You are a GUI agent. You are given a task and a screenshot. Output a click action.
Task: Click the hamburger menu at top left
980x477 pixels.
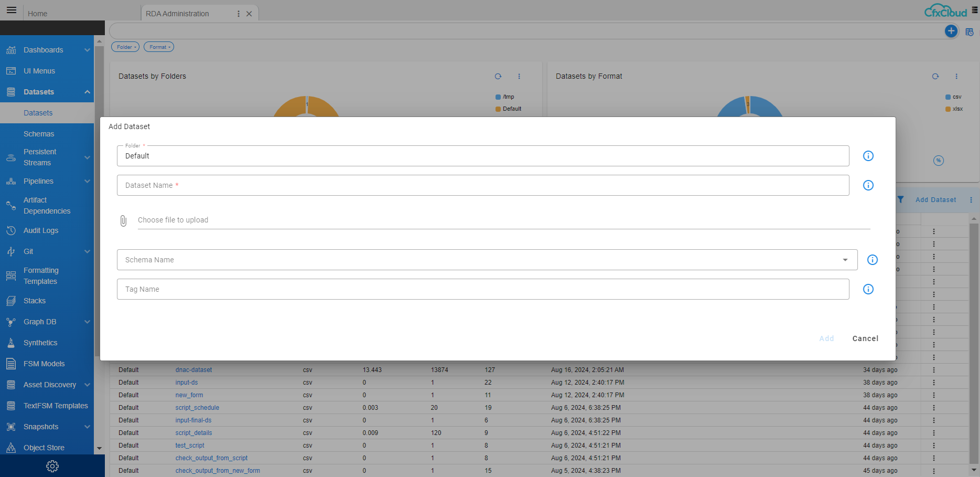(11, 9)
